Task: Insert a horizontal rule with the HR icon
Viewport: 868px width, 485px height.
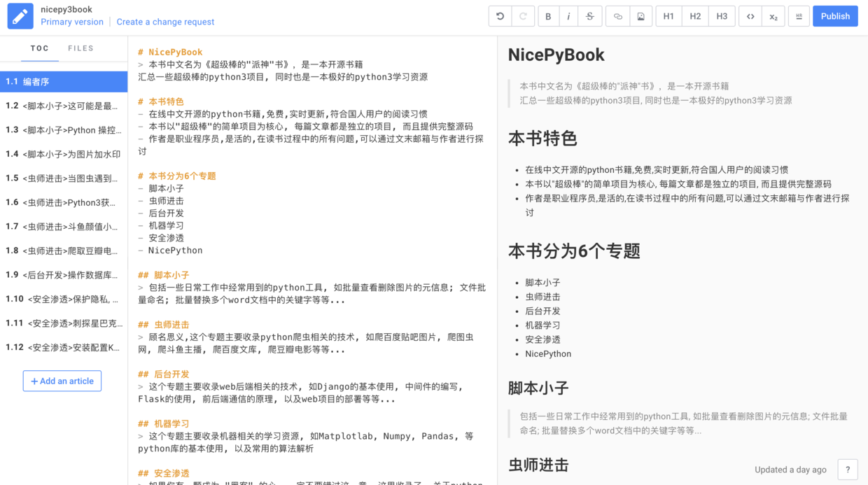Action: point(798,15)
